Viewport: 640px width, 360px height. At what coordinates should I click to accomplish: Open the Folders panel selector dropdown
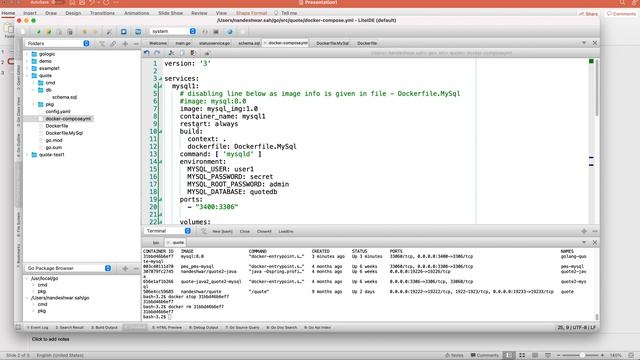click(58, 43)
